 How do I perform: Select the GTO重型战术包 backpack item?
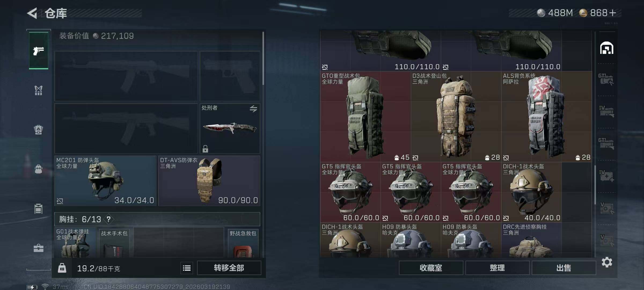(x=365, y=117)
